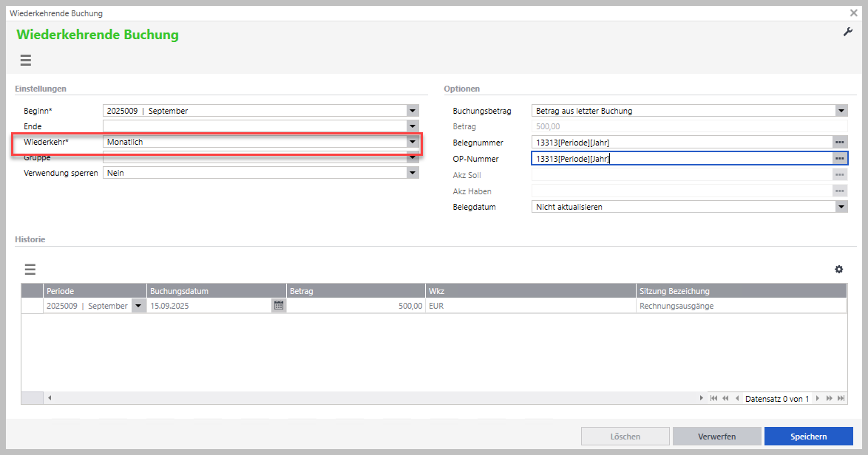Expand the Belegdatum dropdown
This screenshot has height=455, width=868.
[x=841, y=207]
